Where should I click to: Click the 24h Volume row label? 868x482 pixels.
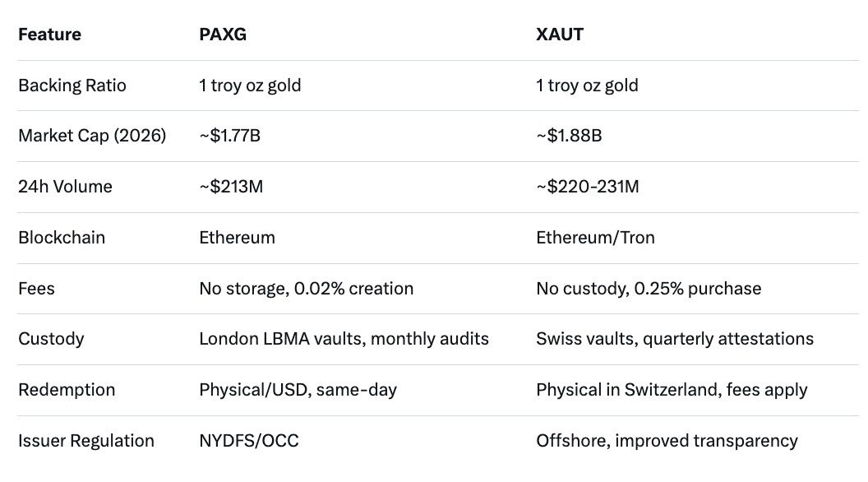(x=65, y=187)
